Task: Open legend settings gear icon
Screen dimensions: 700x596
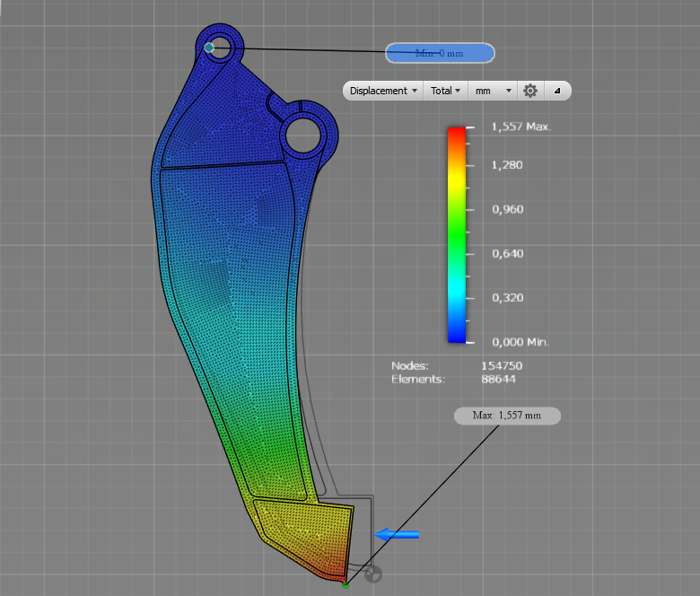Action: coord(529,91)
